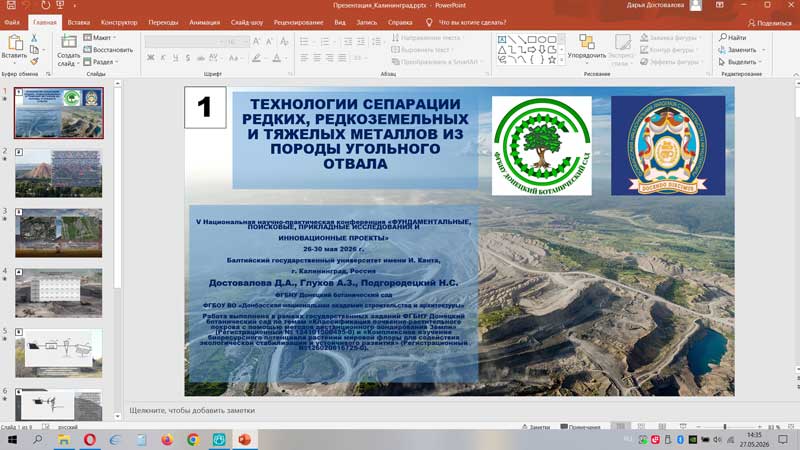The image size is (800, 450).
Task: Open the Выделить (Select) dropdown
Action: 742,62
